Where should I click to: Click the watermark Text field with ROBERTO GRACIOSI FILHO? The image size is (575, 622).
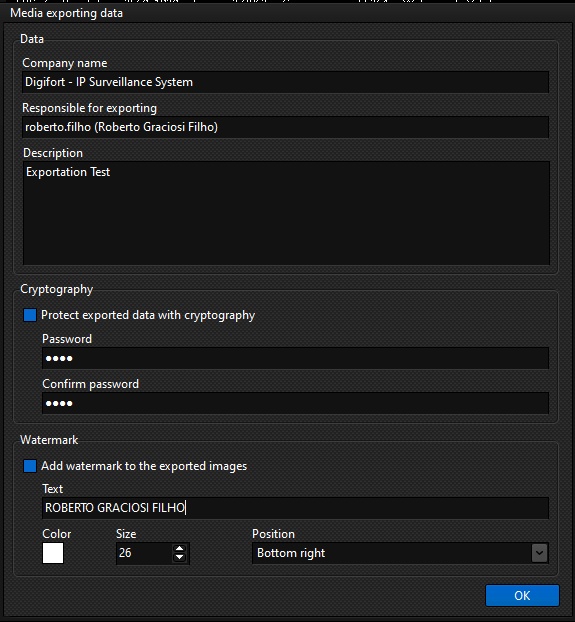[295, 508]
